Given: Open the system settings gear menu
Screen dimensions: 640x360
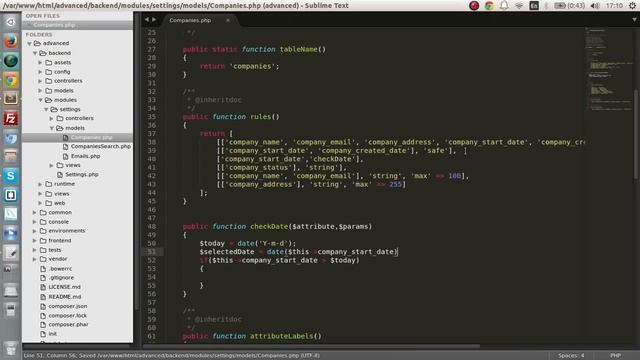Looking at the screenshot, I should (x=632, y=6).
